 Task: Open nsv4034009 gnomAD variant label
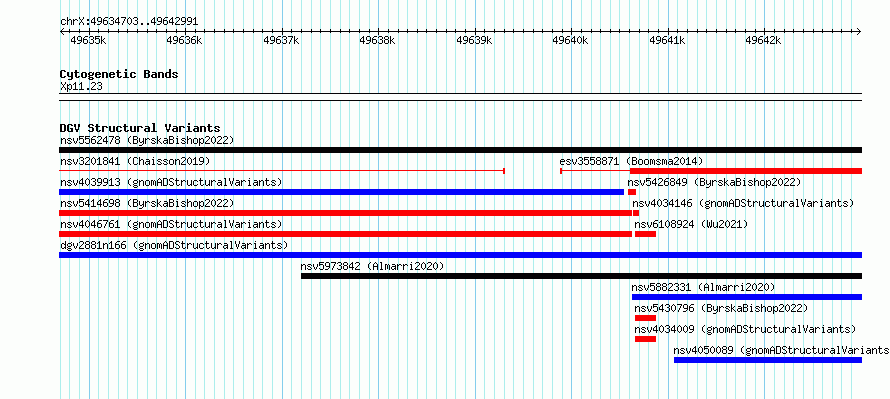coord(745,329)
